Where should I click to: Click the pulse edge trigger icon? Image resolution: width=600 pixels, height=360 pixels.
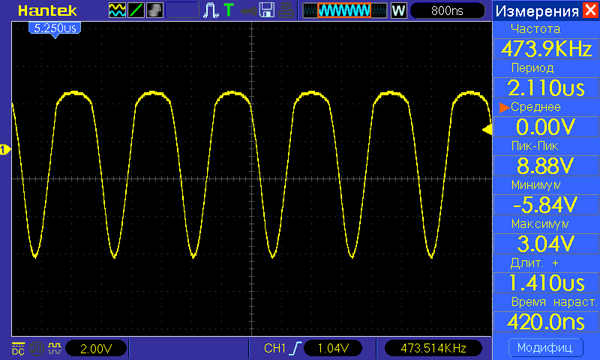point(210,10)
